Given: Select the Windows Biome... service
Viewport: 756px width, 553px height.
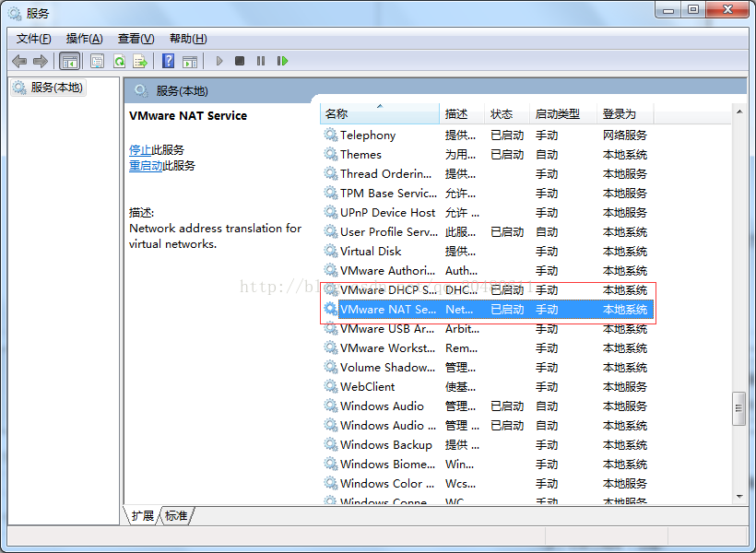Looking at the screenshot, I should pos(487,464).
